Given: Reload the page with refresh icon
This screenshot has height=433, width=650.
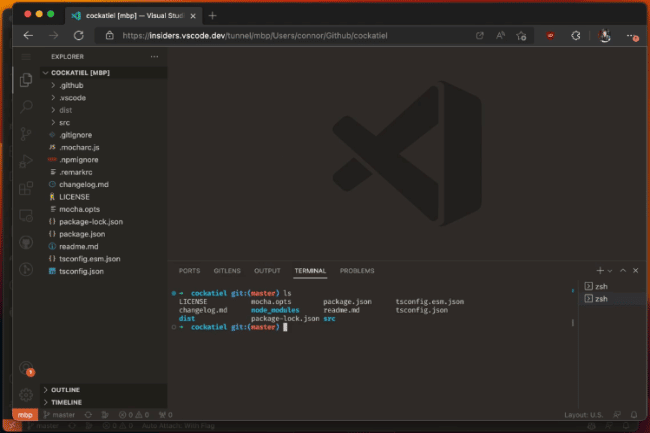Looking at the screenshot, I should tap(79, 36).
